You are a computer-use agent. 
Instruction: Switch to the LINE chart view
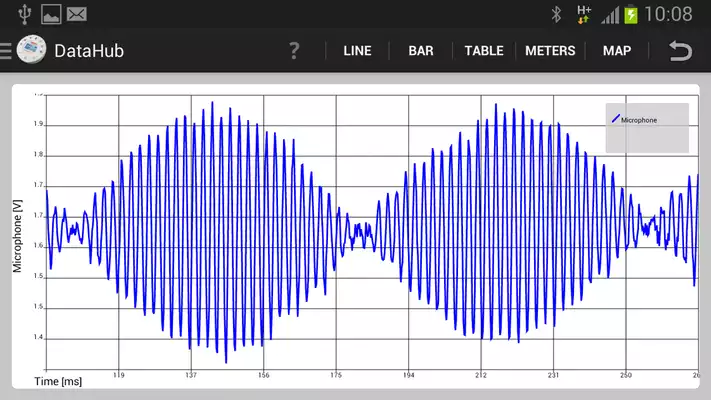tap(357, 51)
